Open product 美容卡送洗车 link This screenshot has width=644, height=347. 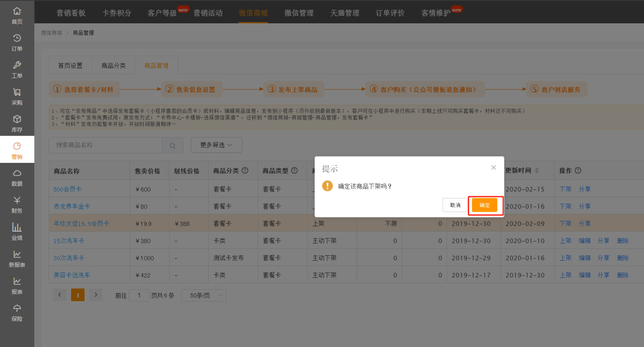click(x=72, y=275)
